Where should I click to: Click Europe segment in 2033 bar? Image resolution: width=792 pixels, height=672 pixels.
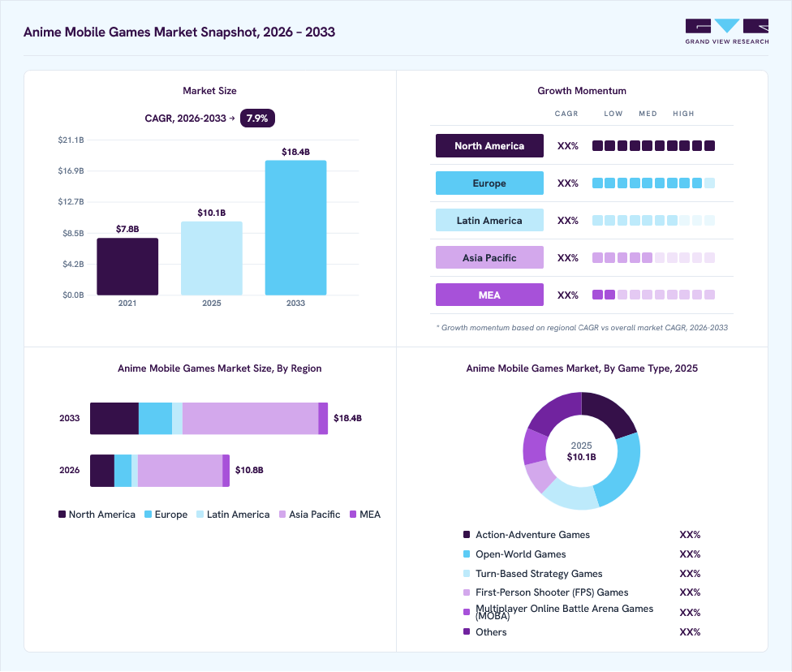155,418
